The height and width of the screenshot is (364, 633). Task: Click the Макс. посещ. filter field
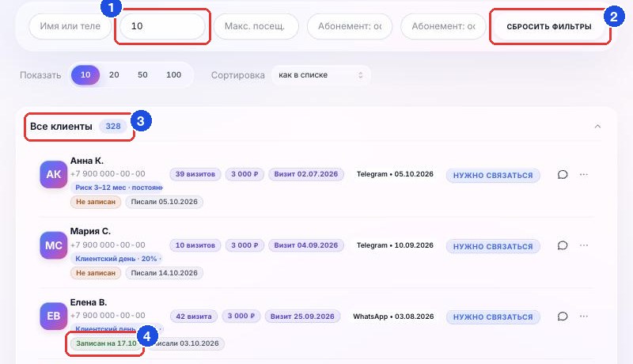click(x=256, y=27)
